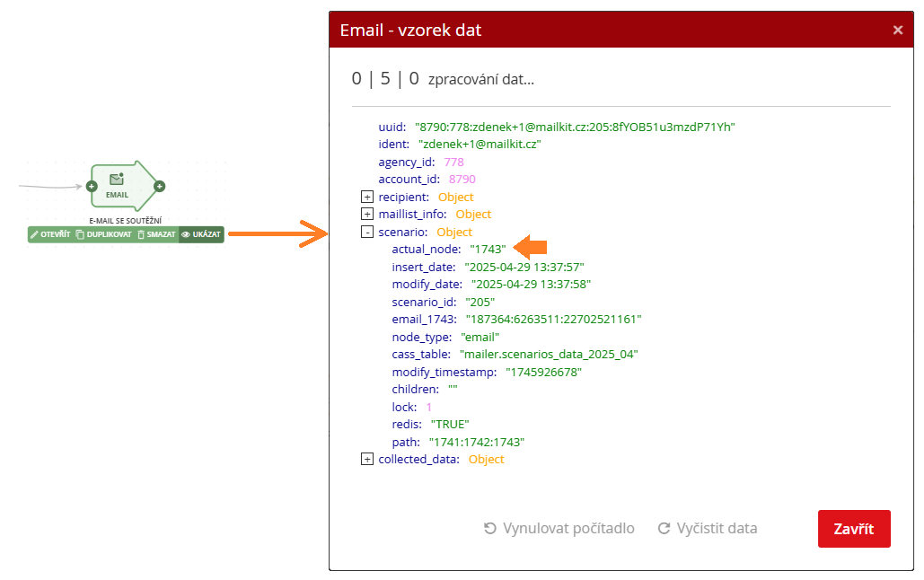Click the node_type value "email"

click(x=480, y=338)
